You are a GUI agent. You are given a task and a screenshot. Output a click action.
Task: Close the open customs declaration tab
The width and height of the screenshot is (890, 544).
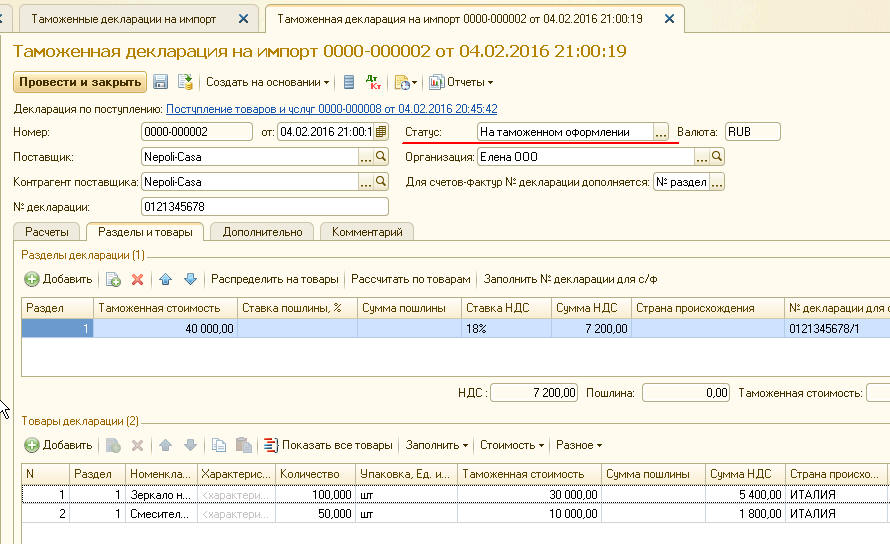point(669,19)
